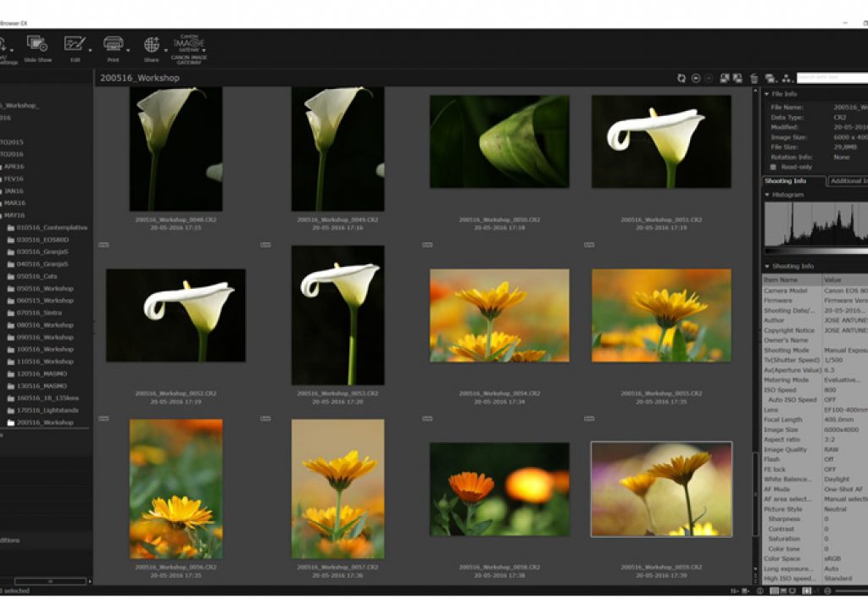This screenshot has height=610, width=868.
Task: Open the filter icon beside search box
Action: pyautogui.click(x=787, y=79)
